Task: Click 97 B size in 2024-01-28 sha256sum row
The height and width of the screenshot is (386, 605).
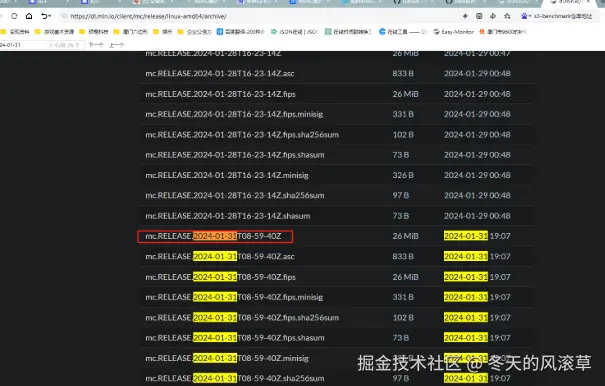Action: click(401, 195)
